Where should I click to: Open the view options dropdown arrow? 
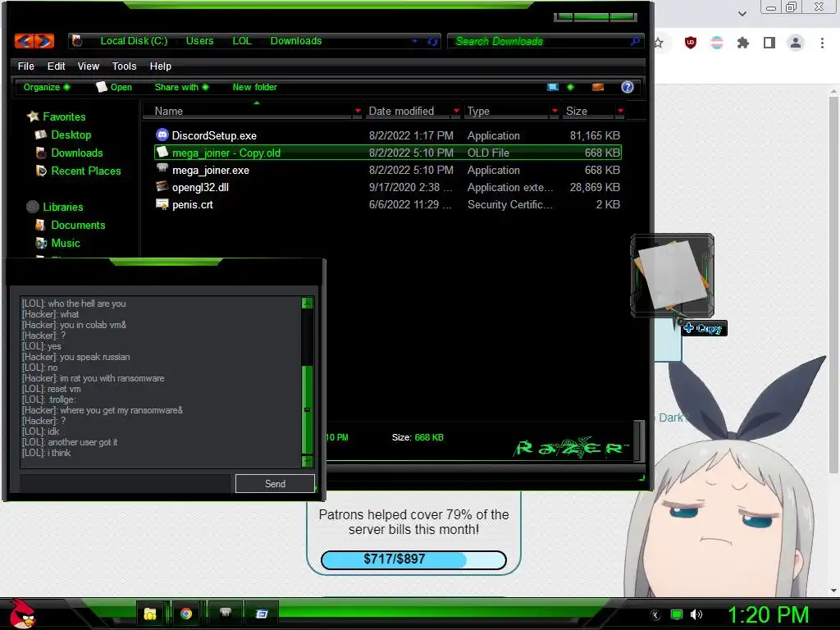570,87
